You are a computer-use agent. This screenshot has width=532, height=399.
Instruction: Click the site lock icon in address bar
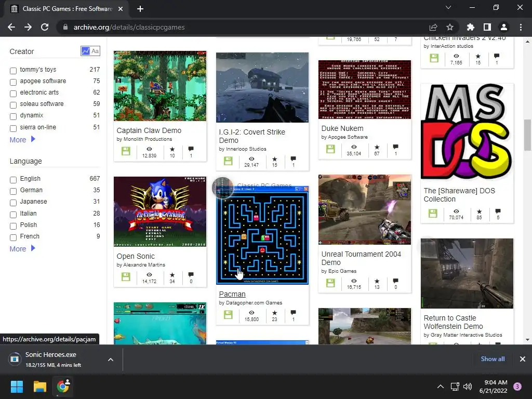coord(65,27)
